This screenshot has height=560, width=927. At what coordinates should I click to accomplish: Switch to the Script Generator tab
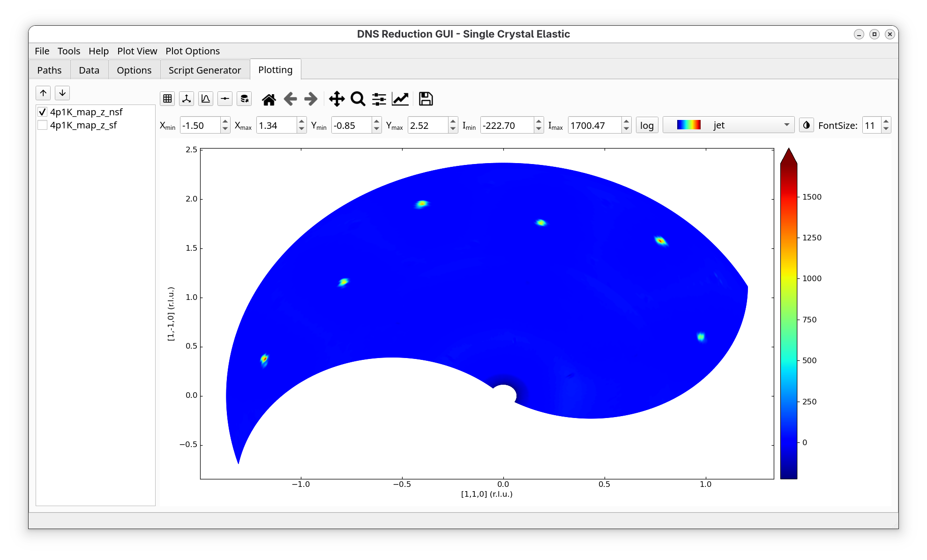point(205,70)
